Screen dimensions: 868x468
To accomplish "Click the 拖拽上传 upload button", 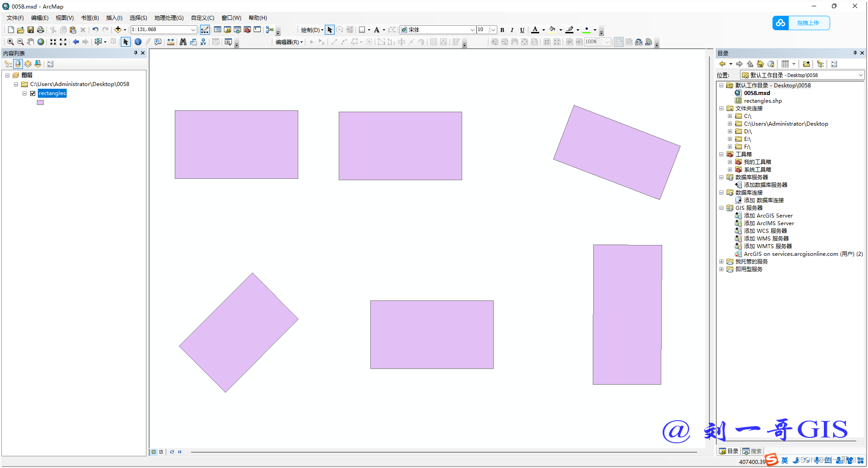I will click(x=801, y=23).
